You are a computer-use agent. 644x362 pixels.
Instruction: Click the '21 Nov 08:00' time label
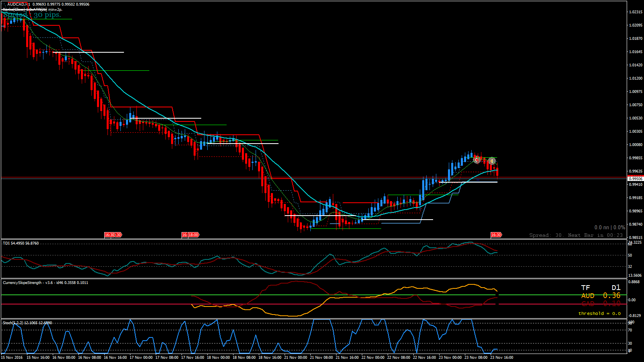pyautogui.click(x=321, y=358)
